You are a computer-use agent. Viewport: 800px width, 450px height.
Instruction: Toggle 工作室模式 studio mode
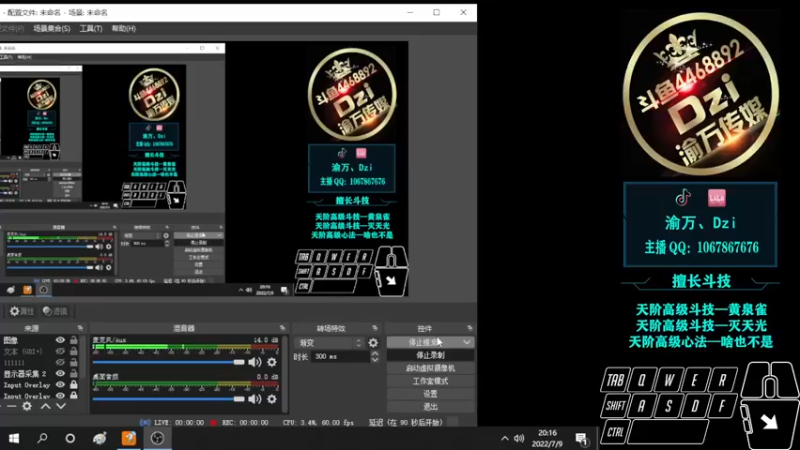click(430, 381)
